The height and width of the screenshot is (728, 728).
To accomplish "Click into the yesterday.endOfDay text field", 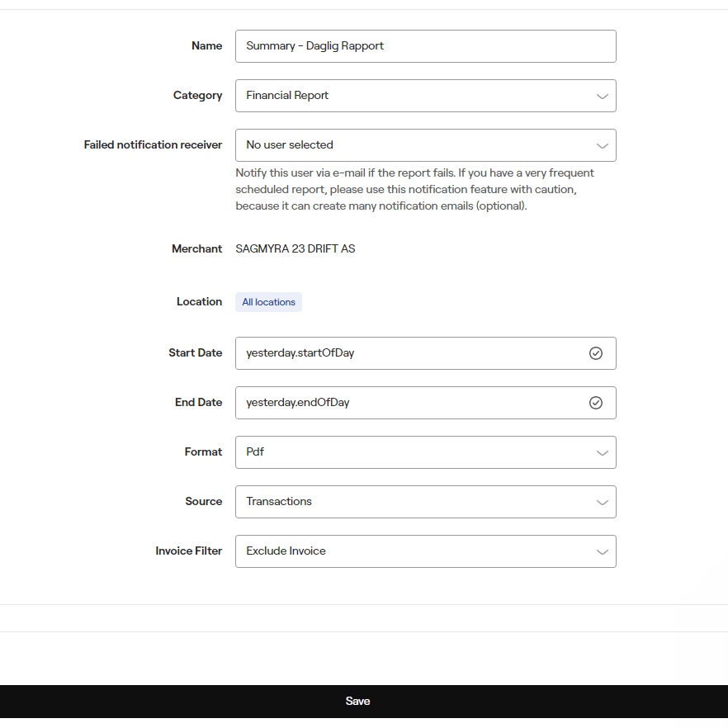I will coord(409,403).
